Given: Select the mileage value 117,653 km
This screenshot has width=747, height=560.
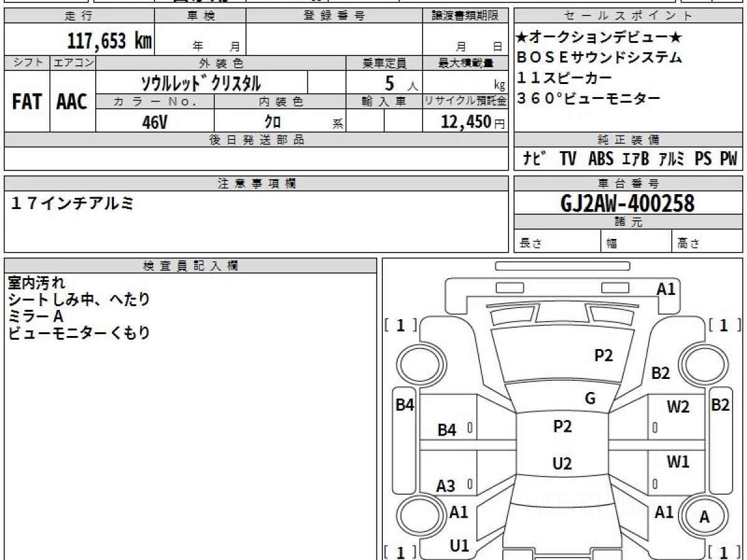Looking at the screenshot, I should (x=110, y=40).
